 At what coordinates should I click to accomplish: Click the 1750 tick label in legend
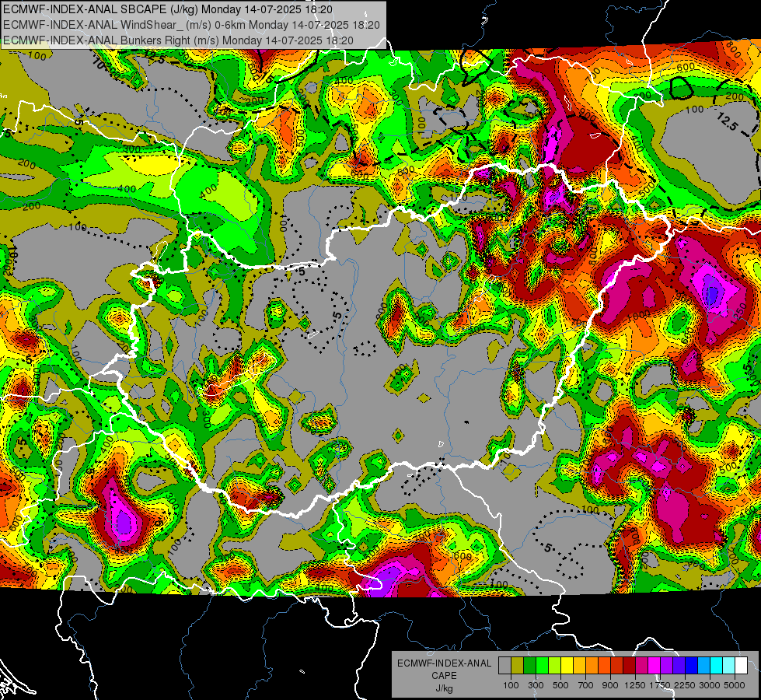(660, 685)
